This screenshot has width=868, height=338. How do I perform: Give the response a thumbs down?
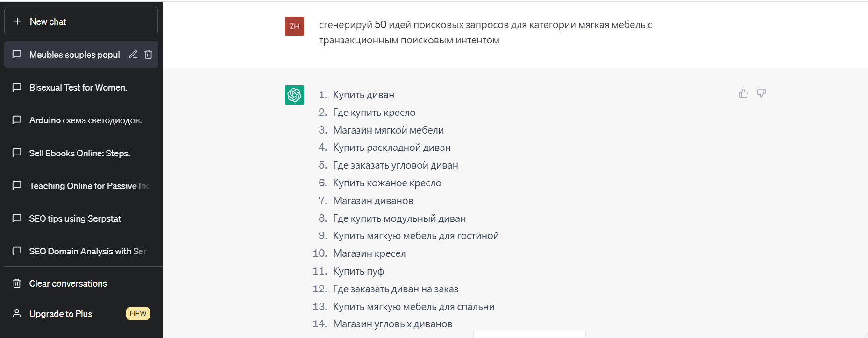tap(761, 93)
